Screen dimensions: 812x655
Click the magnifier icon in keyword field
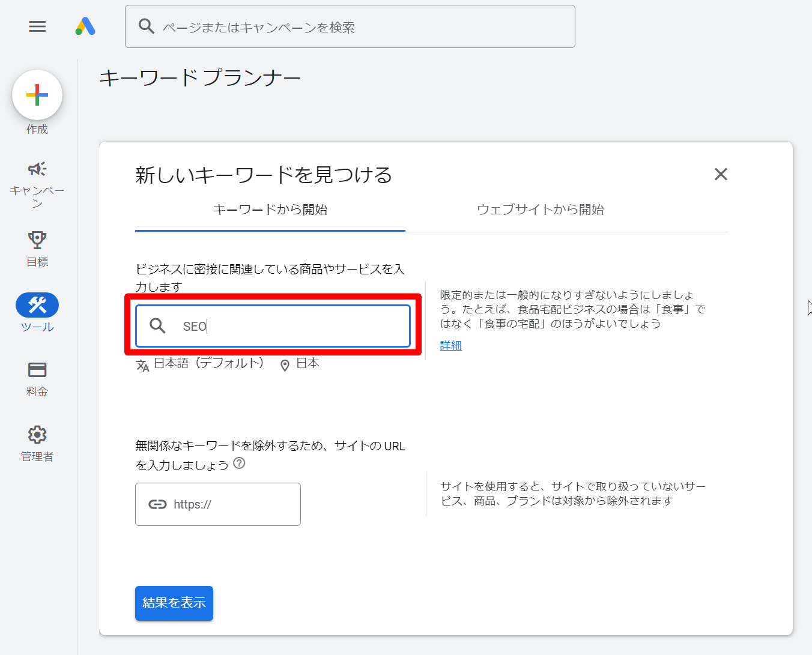point(157,326)
